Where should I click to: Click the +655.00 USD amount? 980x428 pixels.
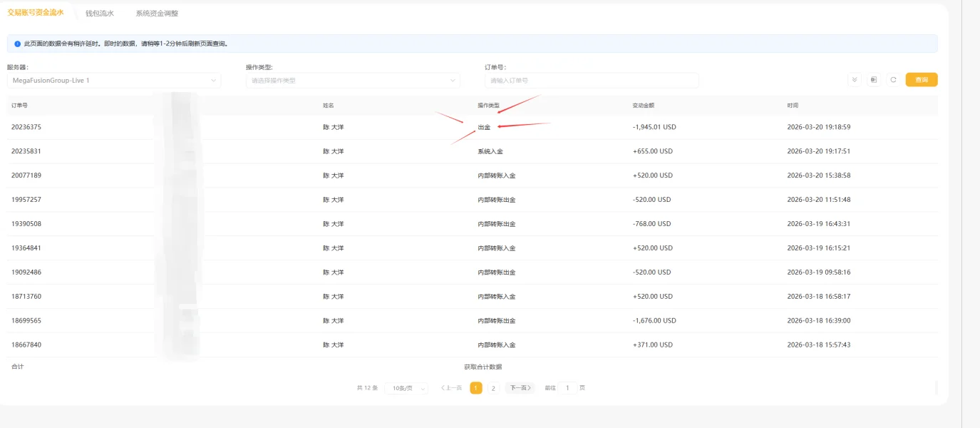pos(652,151)
